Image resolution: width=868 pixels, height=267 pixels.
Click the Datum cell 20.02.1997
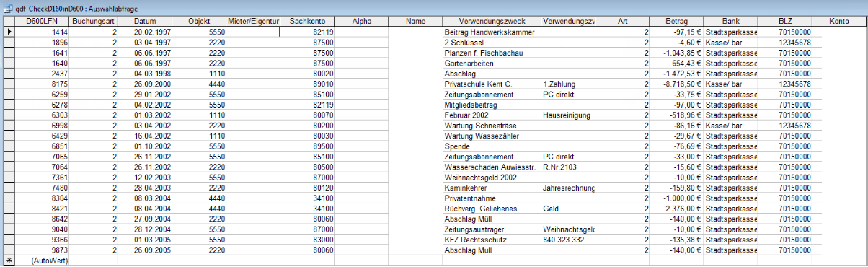(145, 32)
